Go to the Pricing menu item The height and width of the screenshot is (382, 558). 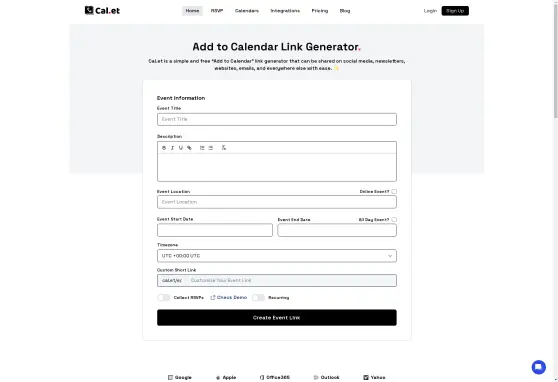point(320,11)
